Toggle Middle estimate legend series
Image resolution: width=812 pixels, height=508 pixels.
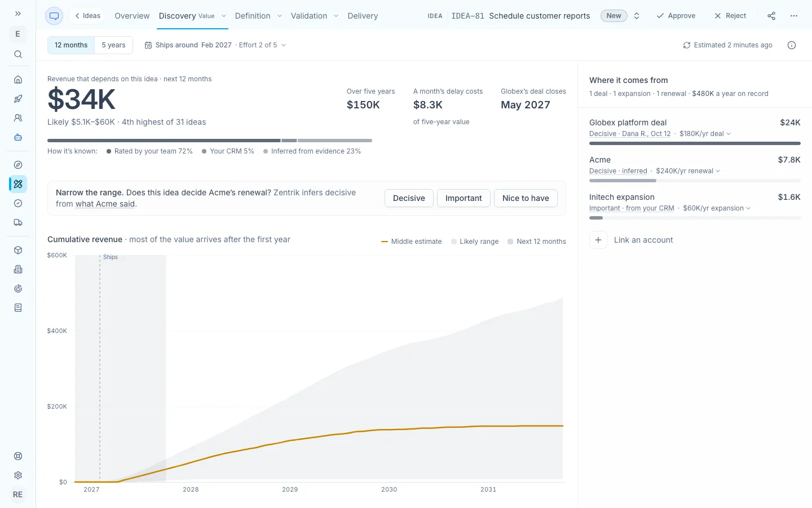(x=412, y=242)
